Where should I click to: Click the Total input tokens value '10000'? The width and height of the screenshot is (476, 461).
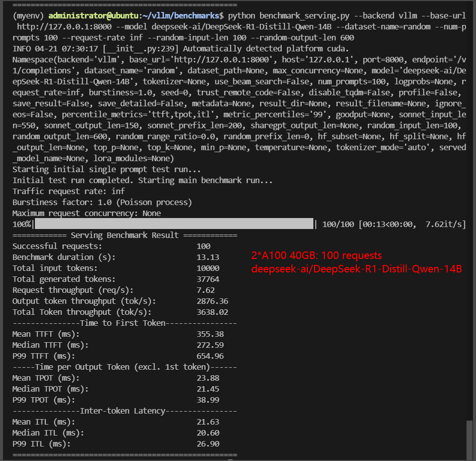point(208,268)
